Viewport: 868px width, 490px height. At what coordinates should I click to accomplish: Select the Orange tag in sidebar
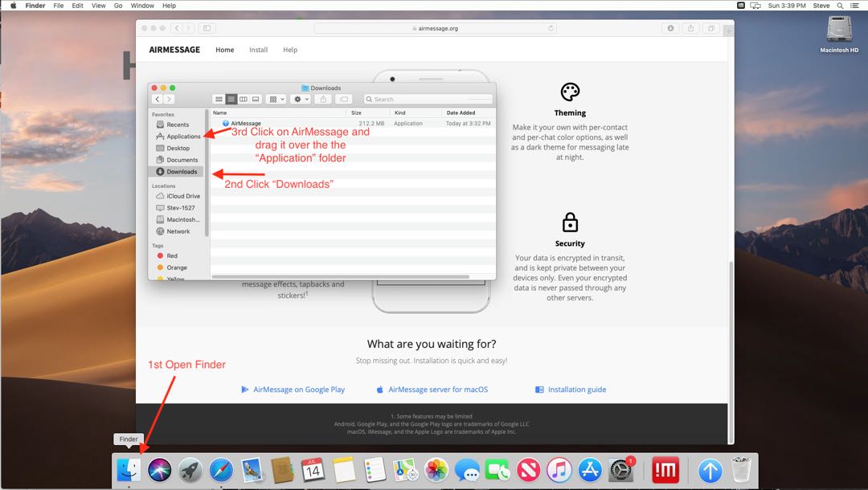(x=177, y=267)
